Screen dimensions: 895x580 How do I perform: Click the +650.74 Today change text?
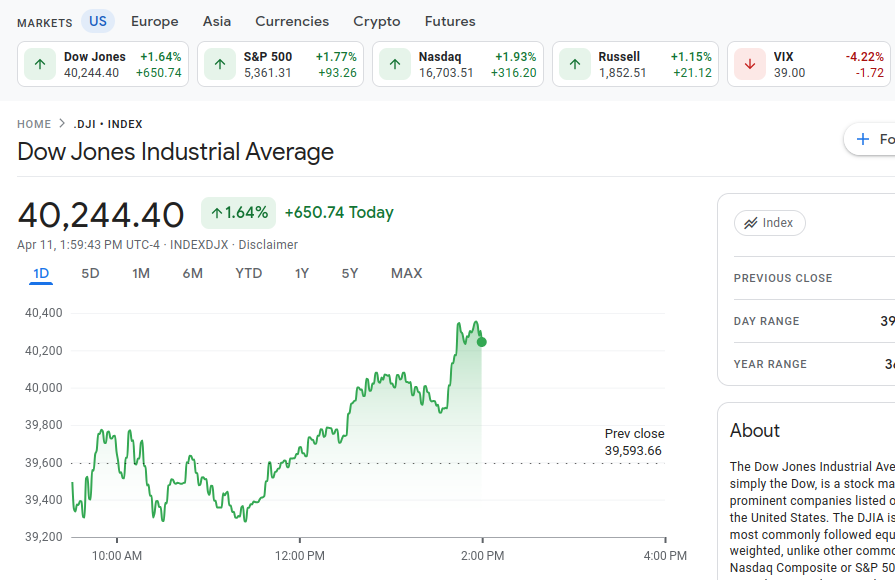pos(339,212)
